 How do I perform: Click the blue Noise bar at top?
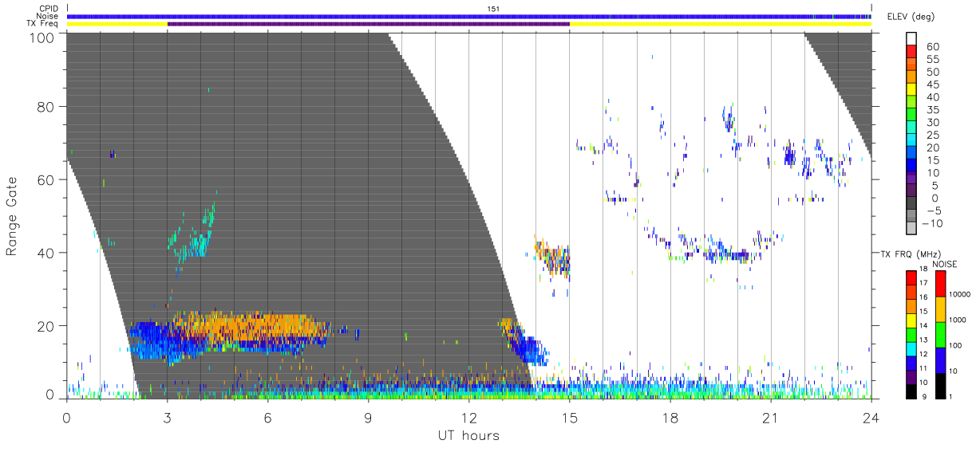(x=469, y=16)
